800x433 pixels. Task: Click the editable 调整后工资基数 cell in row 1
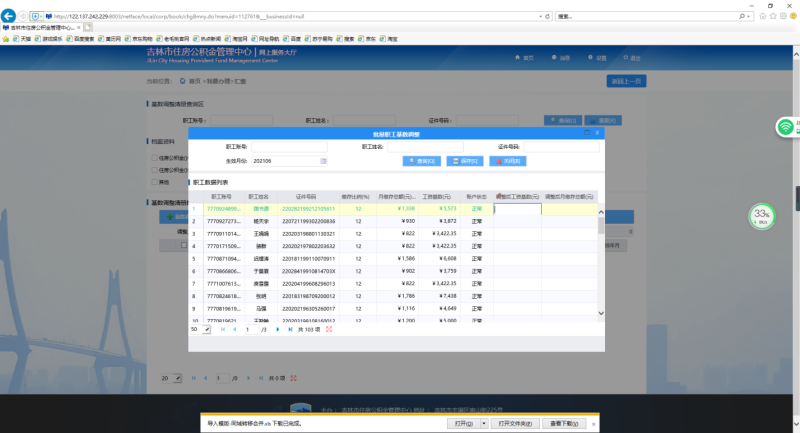click(517, 209)
